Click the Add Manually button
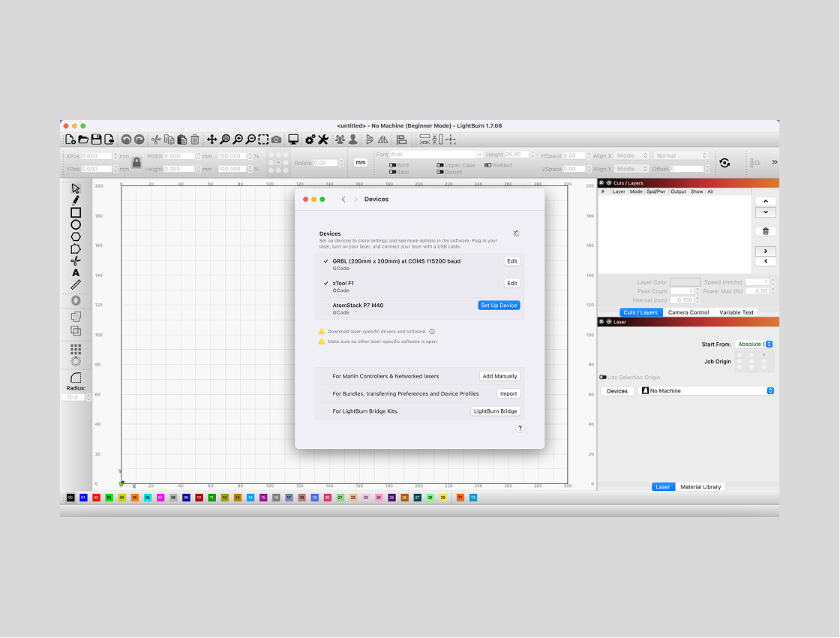The width and height of the screenshot is (840, 638). [499, 376]
